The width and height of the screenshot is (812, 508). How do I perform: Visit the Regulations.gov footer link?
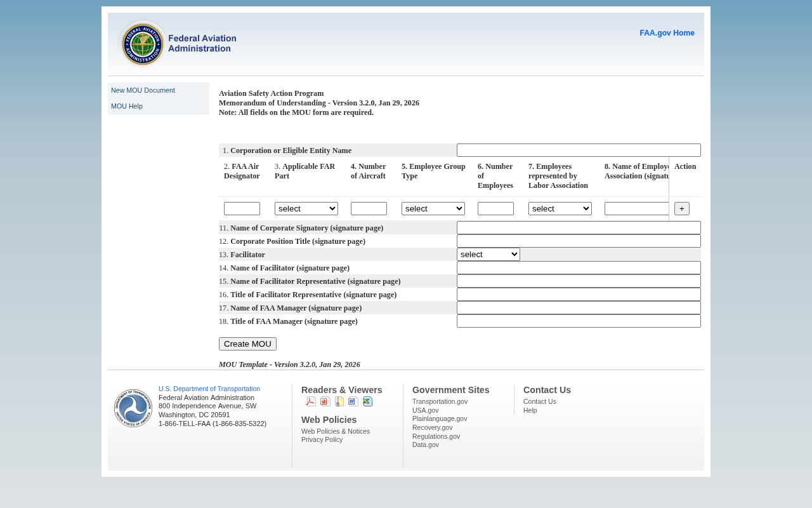[x=436, y=436]
